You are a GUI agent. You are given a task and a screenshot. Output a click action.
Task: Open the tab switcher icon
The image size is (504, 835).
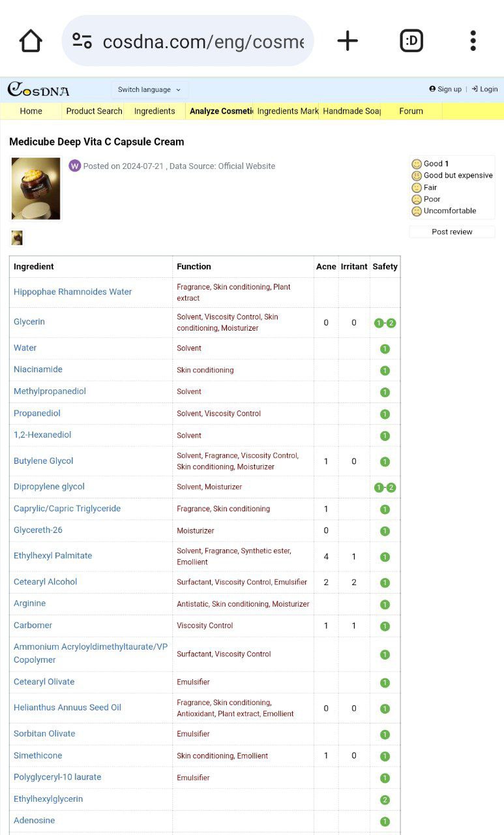coord(411,41)
